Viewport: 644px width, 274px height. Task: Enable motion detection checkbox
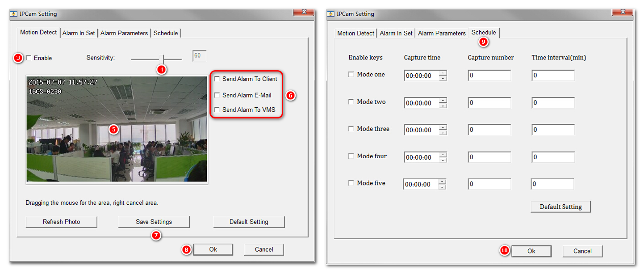coord(29,58)
